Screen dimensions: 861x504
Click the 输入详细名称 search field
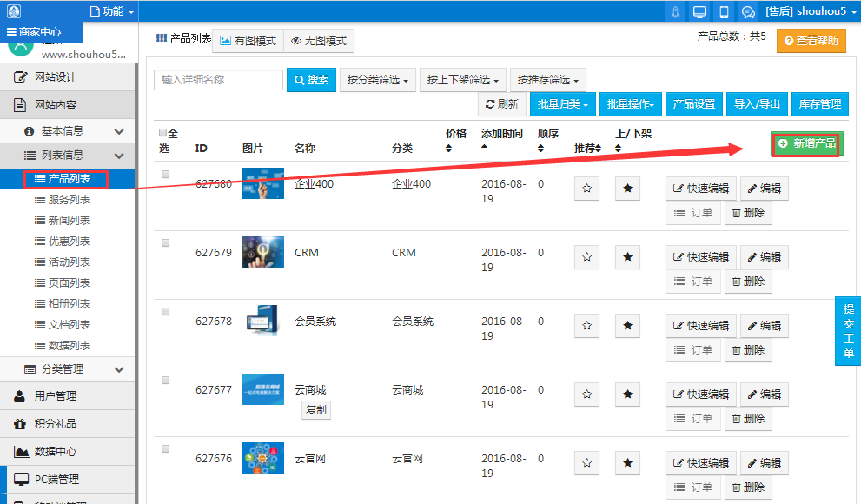(218, 80)
